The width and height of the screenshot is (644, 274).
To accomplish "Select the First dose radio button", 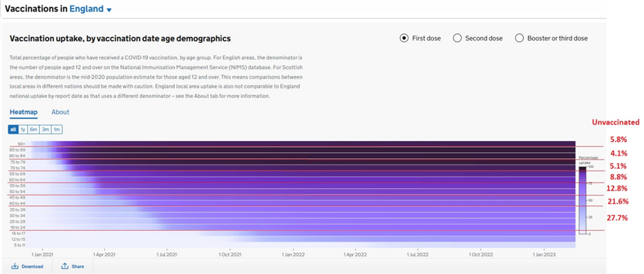I will tap(404, 38).
